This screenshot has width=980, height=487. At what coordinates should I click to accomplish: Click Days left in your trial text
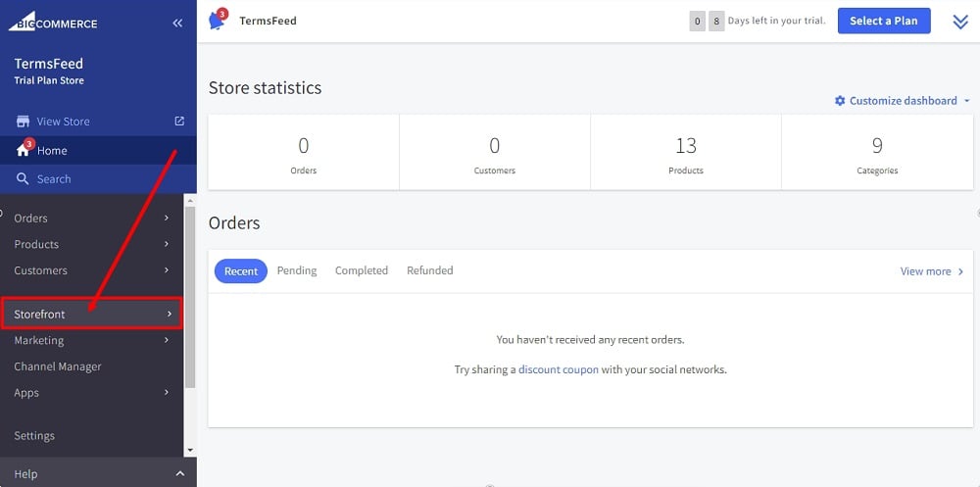coord(776,21)
